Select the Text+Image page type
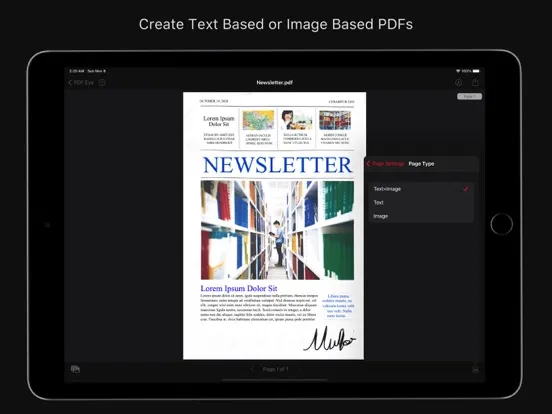 coord(421,189)
